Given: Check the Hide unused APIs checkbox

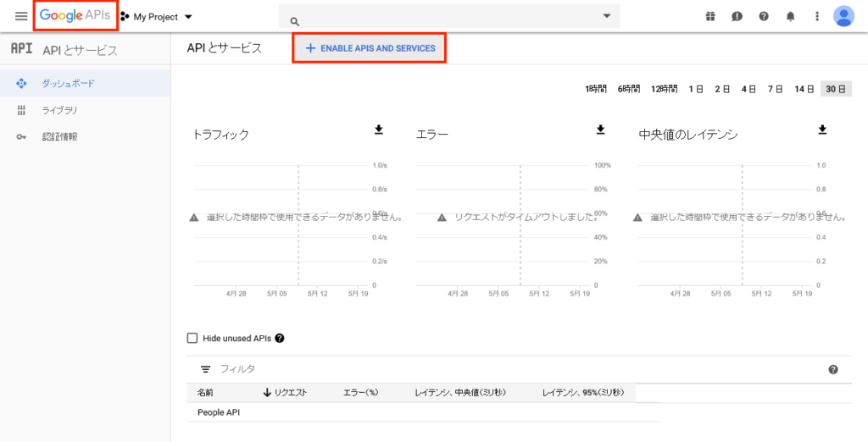Looking at the screenshot, I should (192, 339).
